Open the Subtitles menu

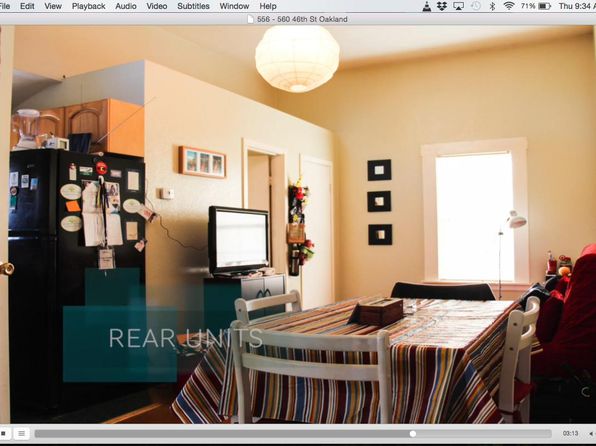click(x=193, y=6)
